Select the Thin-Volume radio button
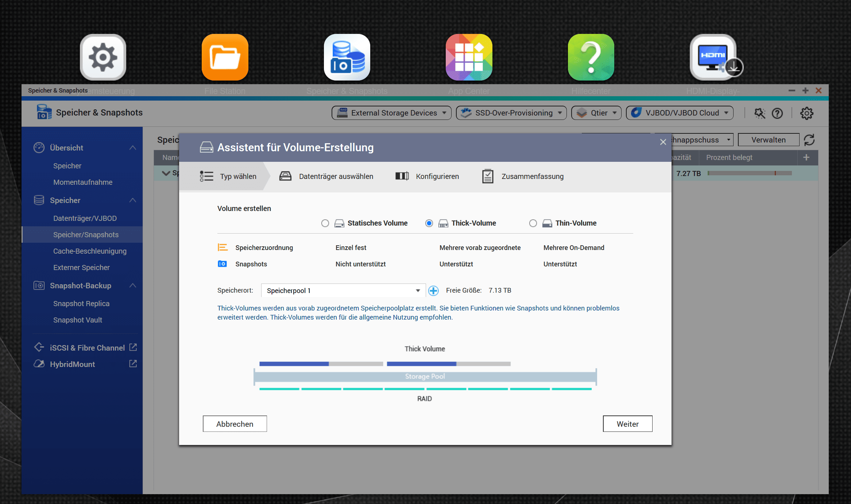The image size is (851, 504). click(x=533, y=223)
